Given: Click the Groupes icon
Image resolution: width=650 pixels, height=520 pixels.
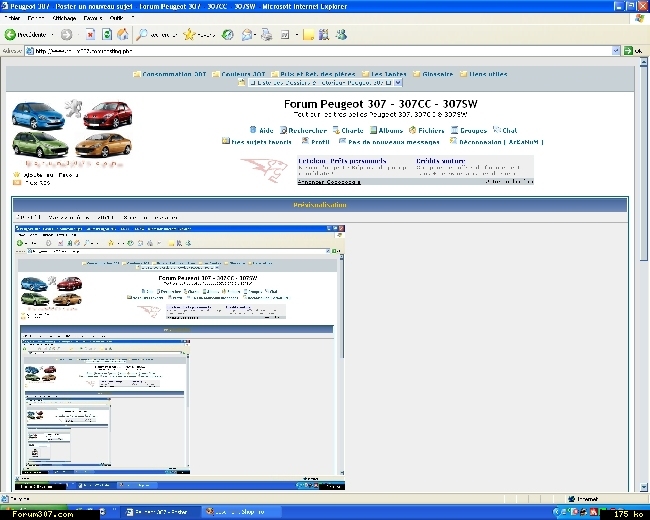Looking at the screenshot, I should coord(454,130).
